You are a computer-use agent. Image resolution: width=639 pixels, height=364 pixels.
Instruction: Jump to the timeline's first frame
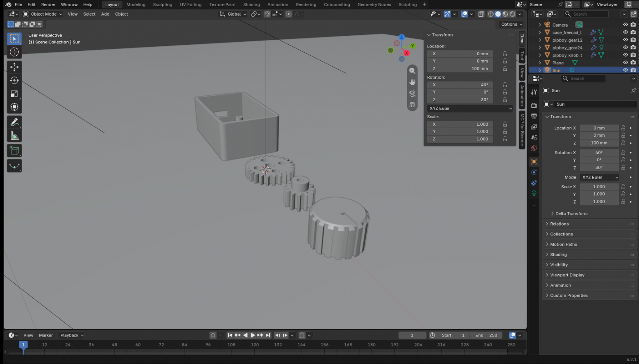(230, 335)
